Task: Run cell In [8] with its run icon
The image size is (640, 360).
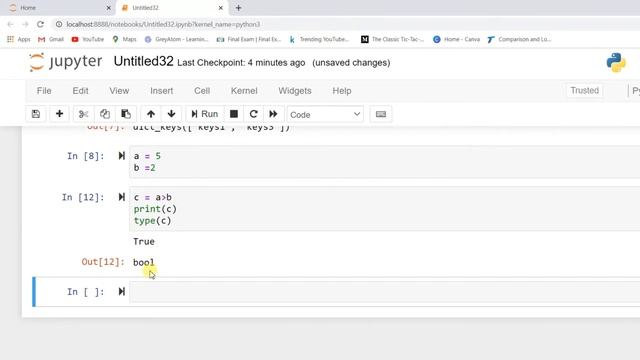Action: point(121,156)
